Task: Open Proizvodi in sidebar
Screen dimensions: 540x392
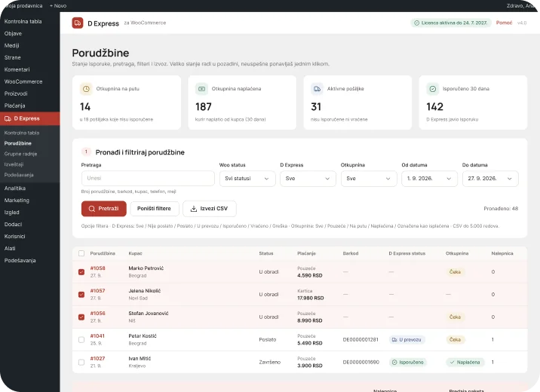Action: click(x=16, y=93)
